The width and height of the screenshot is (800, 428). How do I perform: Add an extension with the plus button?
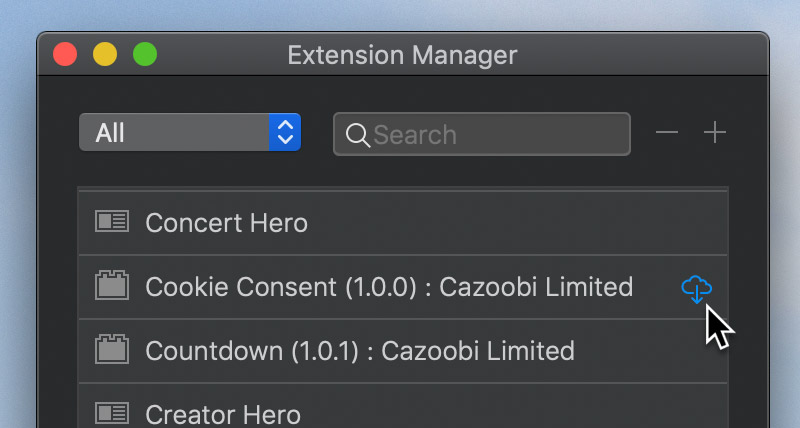(715, 133)
